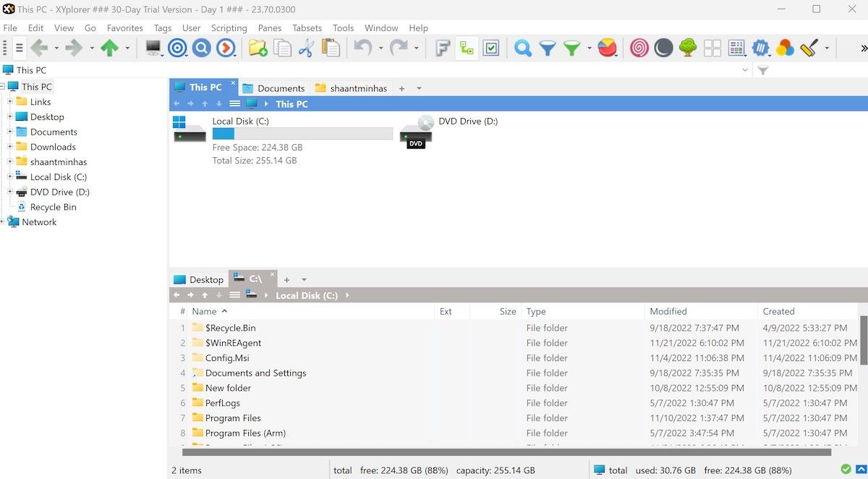Click the pink spiral toolbar icon
Image resolution: width=868 pixels, height=479 pixels.
(x=639, y=48)
